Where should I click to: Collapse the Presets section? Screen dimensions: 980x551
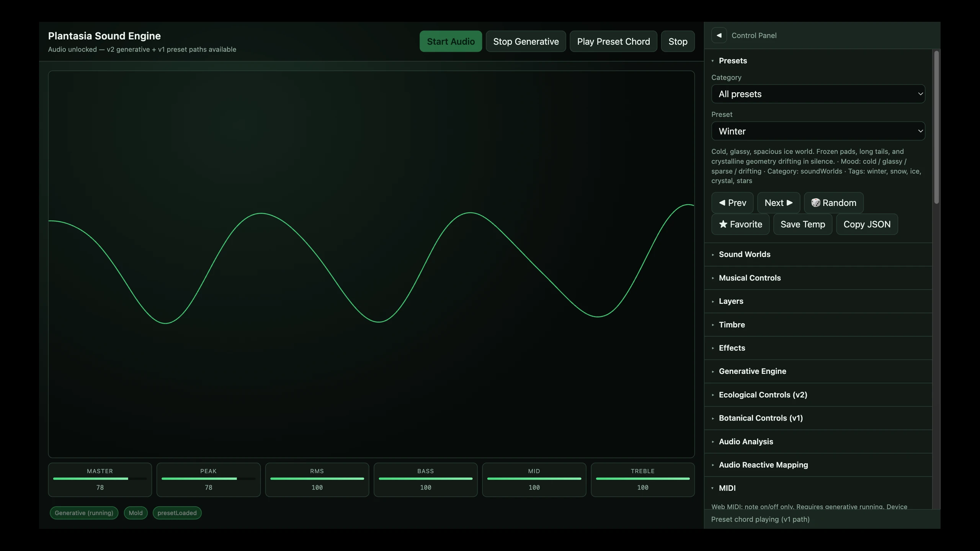coord(818,61)
